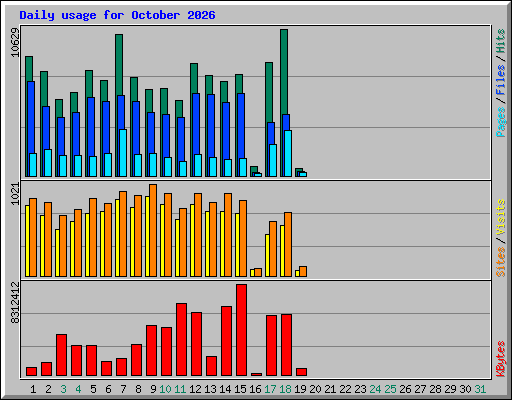Screen dimensions: 512x400
Task: Click green day 11 label
Action: coord(180,389)
